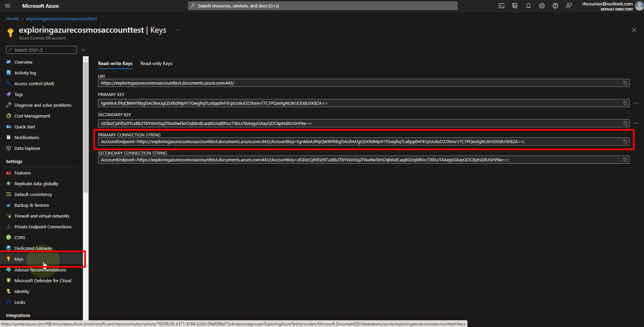644x327 pixels.
Task: Click the URI text field
Action: pos(364,83)
